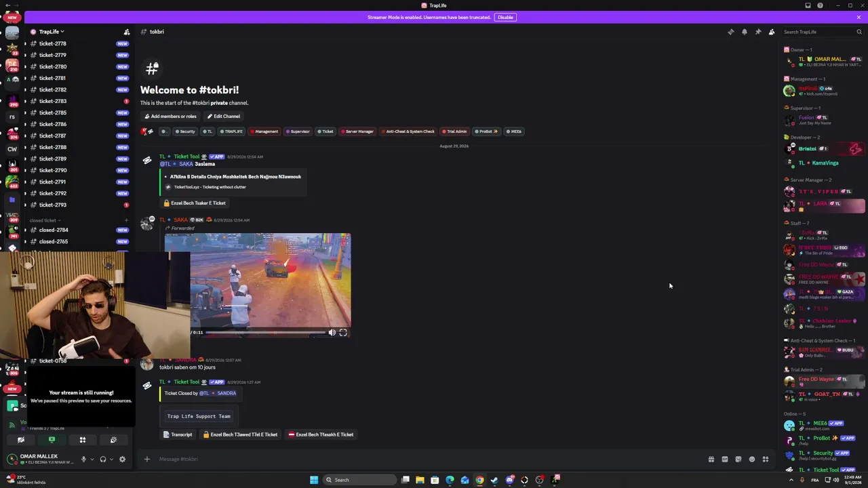Open the gift icon in message bar
This screenshot has width=868, height=488.
click(711, 459)
